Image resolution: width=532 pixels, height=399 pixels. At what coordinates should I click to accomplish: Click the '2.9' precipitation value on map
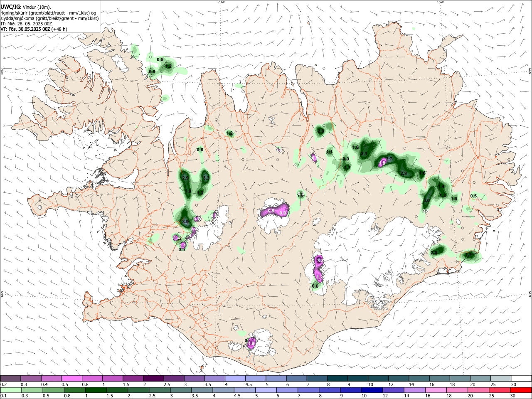[185, 178]
